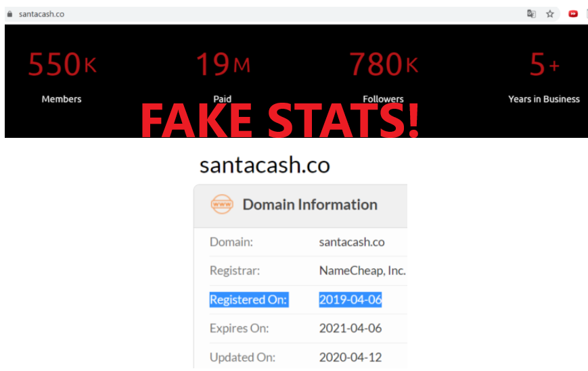Click the highlighted date 2019-04-06

[350, 299]
